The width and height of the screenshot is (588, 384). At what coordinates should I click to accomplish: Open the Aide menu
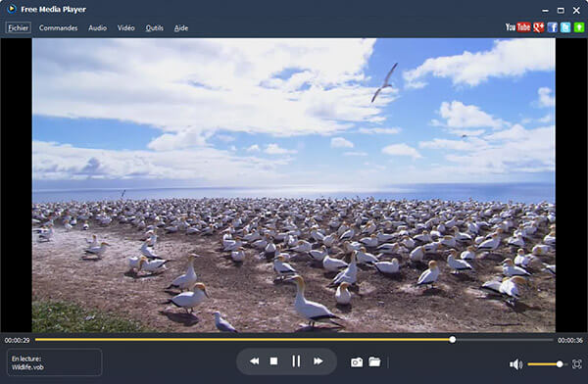[x=181, y=27]
